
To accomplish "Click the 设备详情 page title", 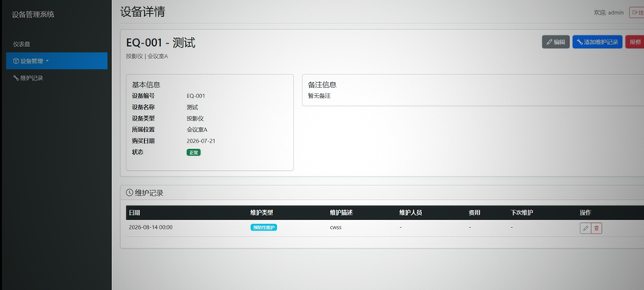I will [142, 11].
